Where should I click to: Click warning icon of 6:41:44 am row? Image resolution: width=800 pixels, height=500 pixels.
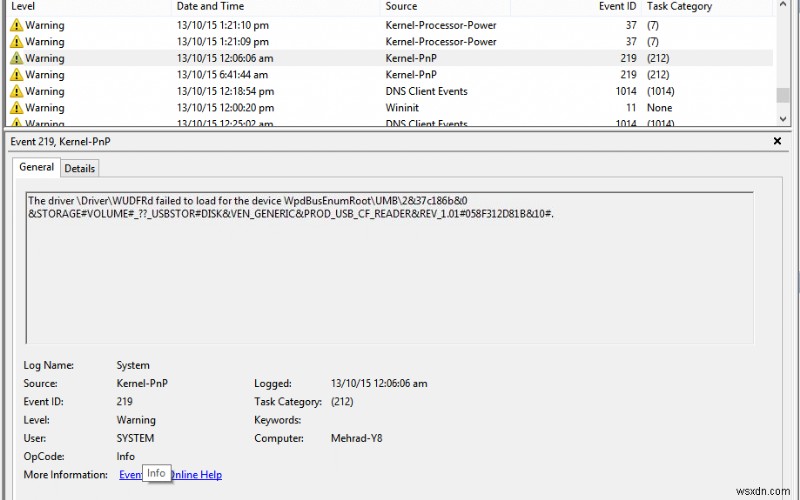point(16,74)
